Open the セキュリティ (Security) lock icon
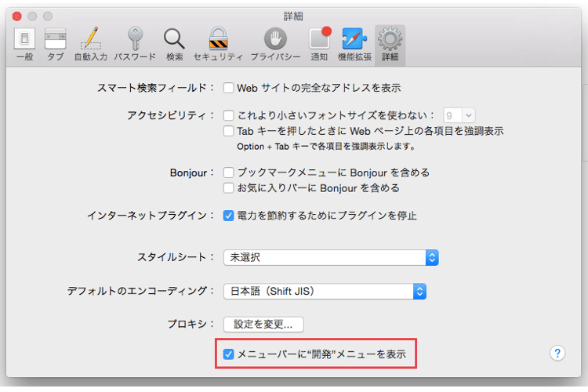The height and width of the screenshot is (392, 588). pyautogui.click(x=218, y=44)
